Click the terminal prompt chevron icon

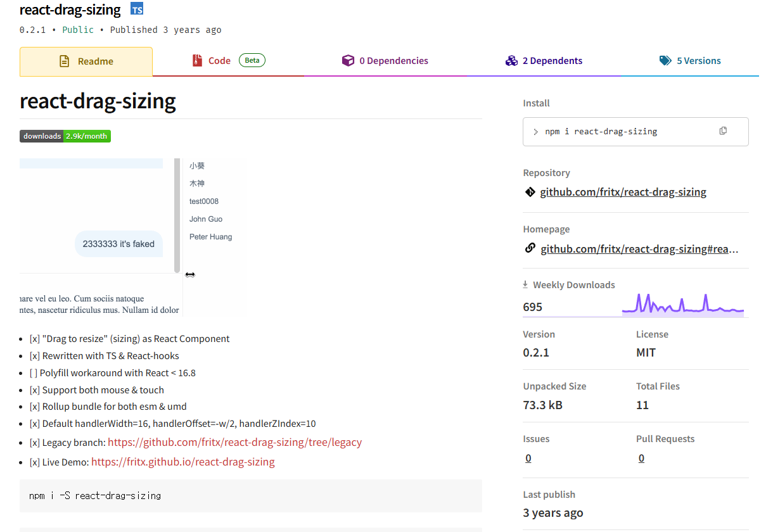point(536,132)
